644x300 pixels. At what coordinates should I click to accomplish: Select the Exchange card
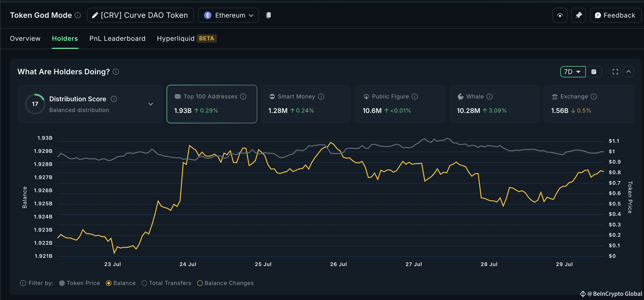(589, 104)
